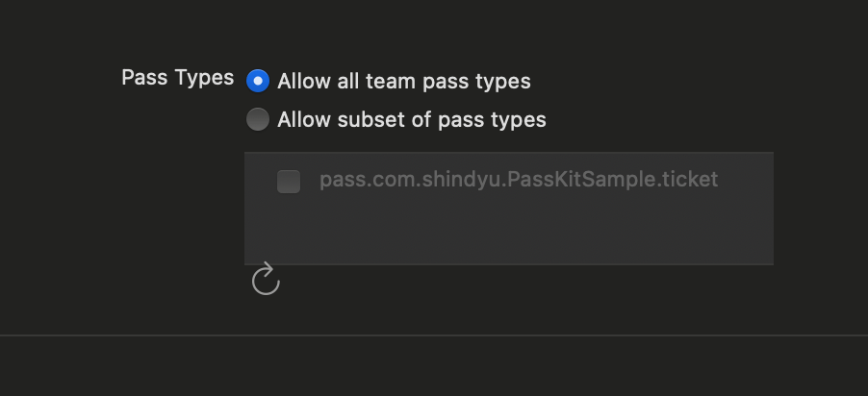Click the refresh pass types icon
868x396 pixels.
tap(265, 281)
